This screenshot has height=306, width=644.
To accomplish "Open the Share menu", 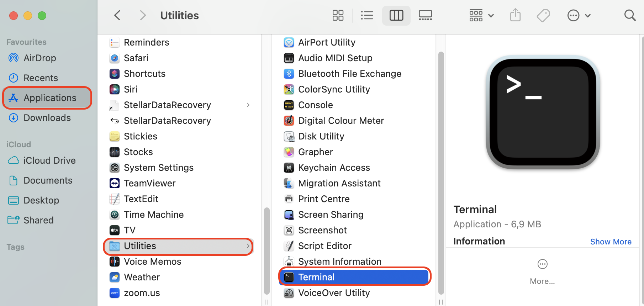I will (x=515, y=15).
